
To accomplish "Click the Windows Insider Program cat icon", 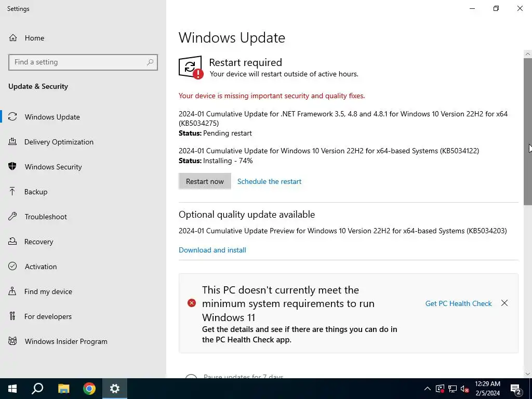I will tap(12, 341).
